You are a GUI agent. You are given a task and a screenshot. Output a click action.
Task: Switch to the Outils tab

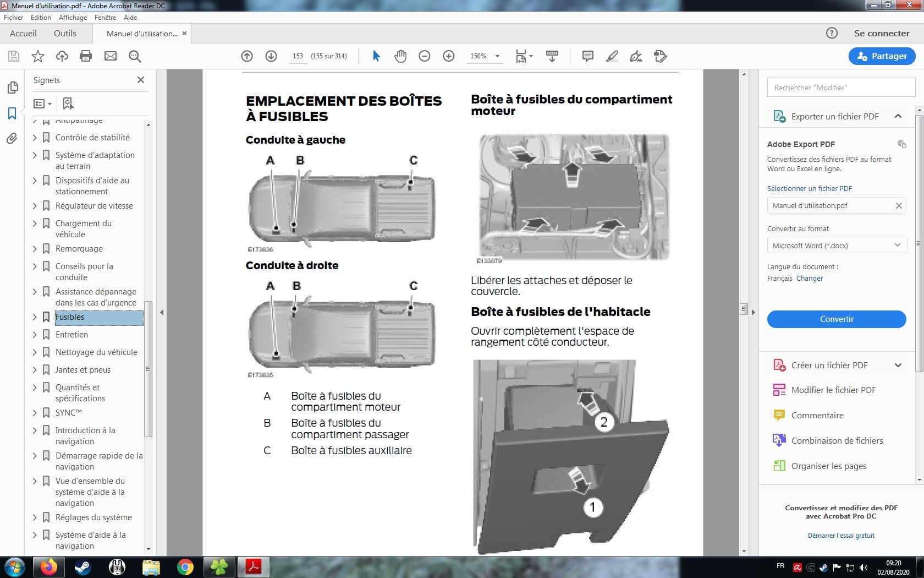tap(65, 33)
